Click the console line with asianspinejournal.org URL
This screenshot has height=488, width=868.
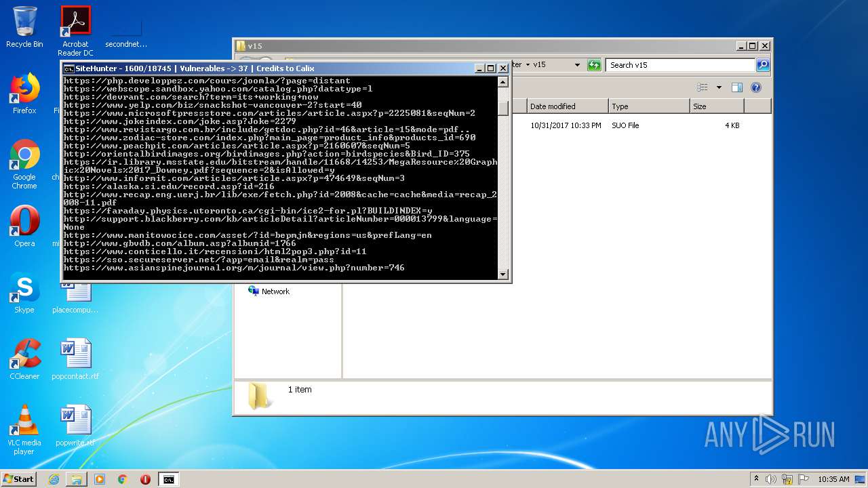(234, 268)
